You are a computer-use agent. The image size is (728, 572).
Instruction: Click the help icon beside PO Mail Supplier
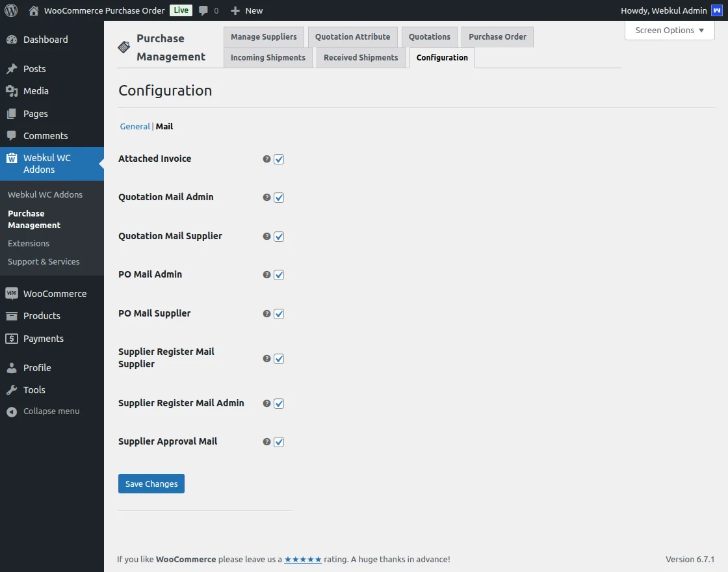(x=266, y=313)
